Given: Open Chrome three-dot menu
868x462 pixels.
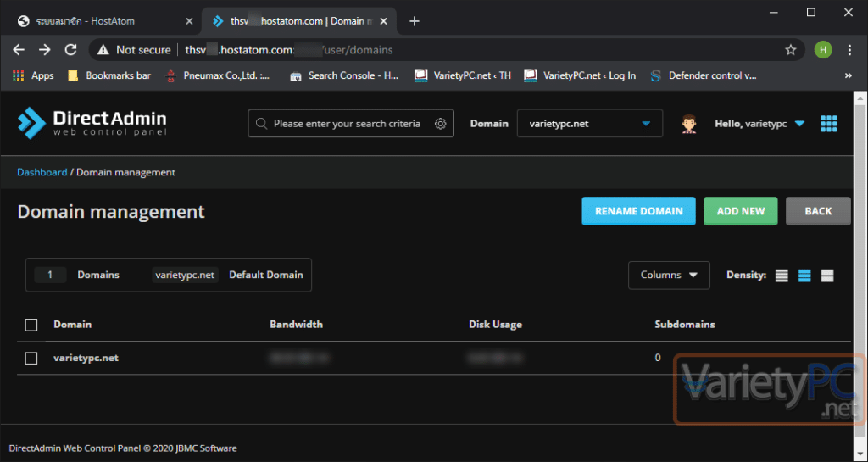Looking at the screenshot, I should tap(849, 50).
